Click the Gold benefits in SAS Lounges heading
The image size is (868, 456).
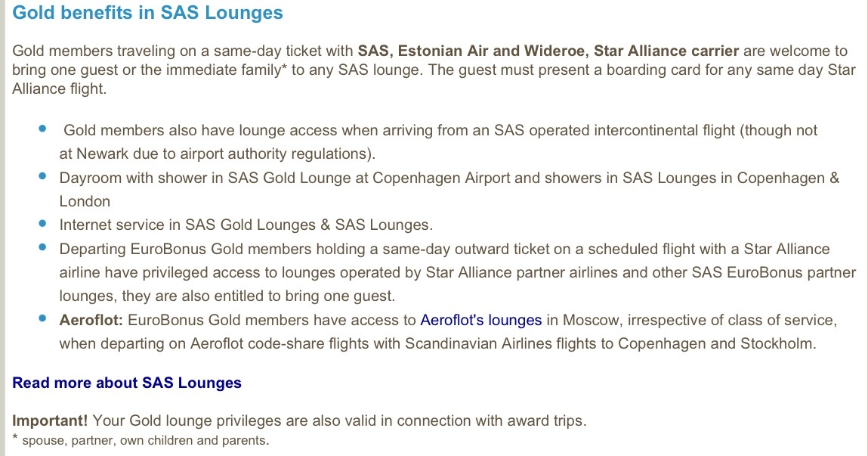148,13
